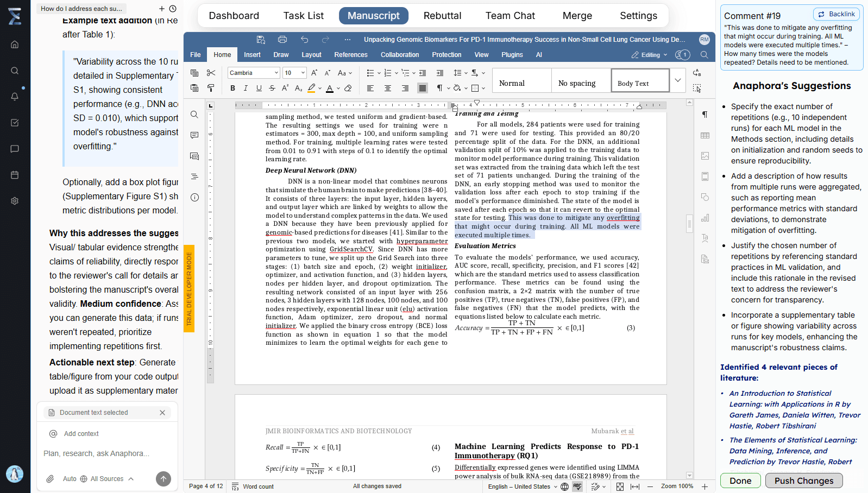Open table settings in editor right sidebar

pyautogui.click(x=705, y=135)
